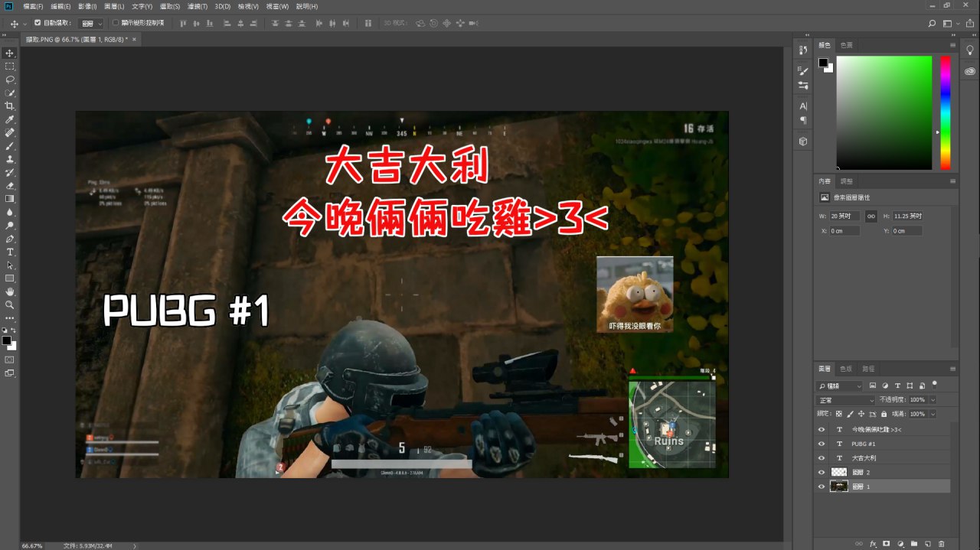Switch to the 調整 adjustments tab
The height and width of the screenshot is (550, 980).
point(847,181)
